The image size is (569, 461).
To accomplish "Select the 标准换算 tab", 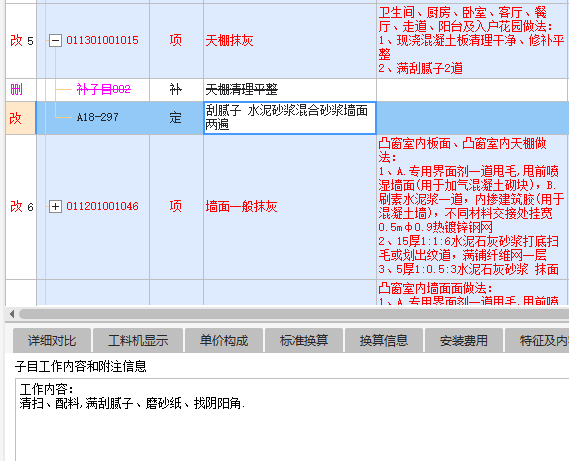I will click(x=304, y=340).
